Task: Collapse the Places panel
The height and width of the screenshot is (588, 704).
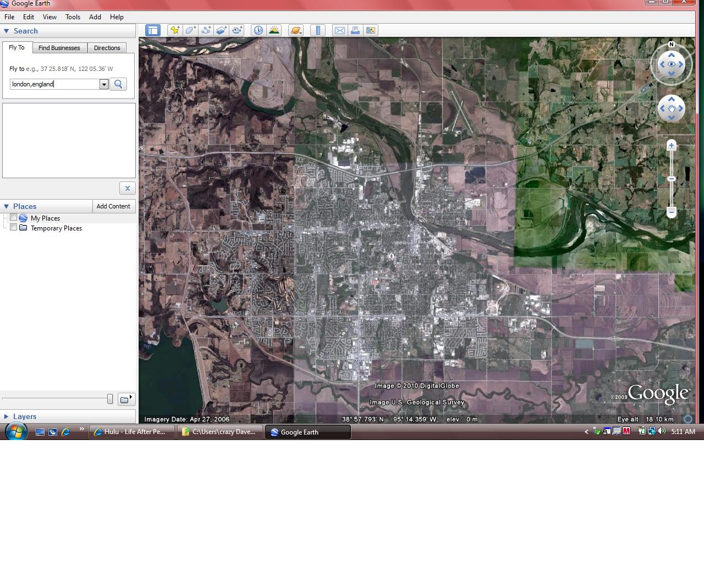Action: pos(6,206)
